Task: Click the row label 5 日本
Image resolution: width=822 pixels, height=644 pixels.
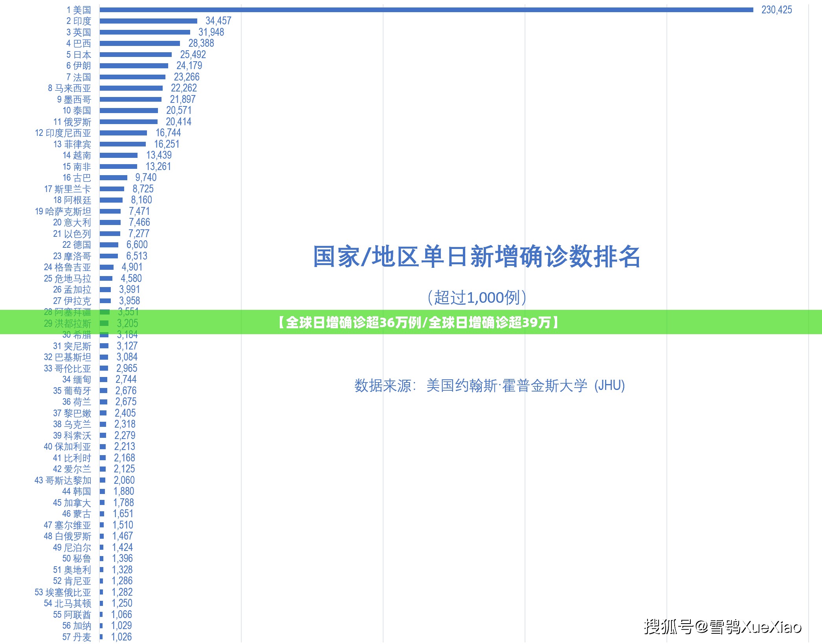Action: 79,55
